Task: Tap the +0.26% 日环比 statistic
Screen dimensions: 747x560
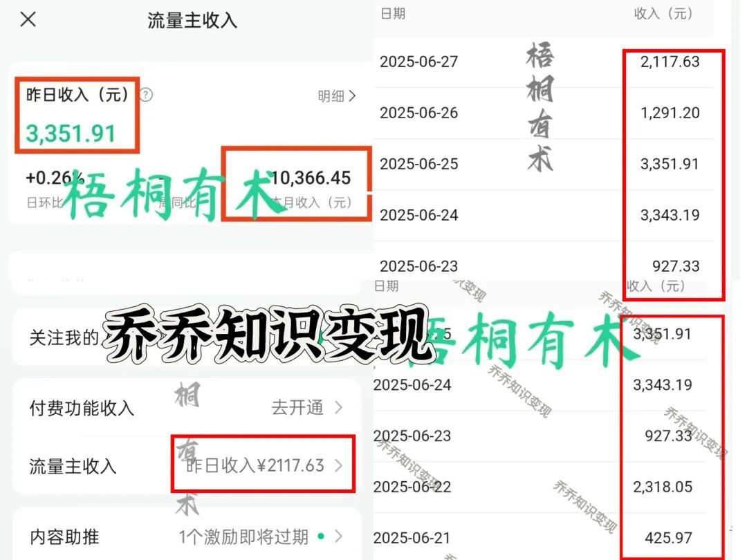Action: (55, 178)
